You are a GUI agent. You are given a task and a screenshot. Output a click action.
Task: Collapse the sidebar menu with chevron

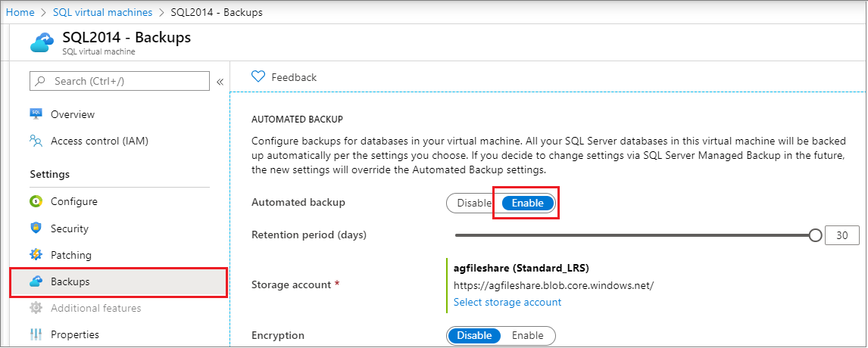pos(220,82)
